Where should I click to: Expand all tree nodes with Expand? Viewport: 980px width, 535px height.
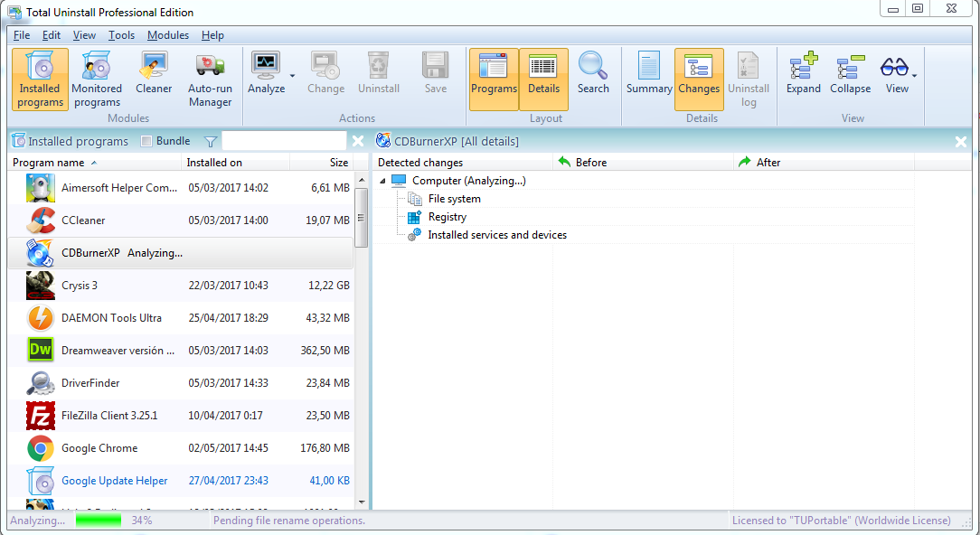click(804, 73)
